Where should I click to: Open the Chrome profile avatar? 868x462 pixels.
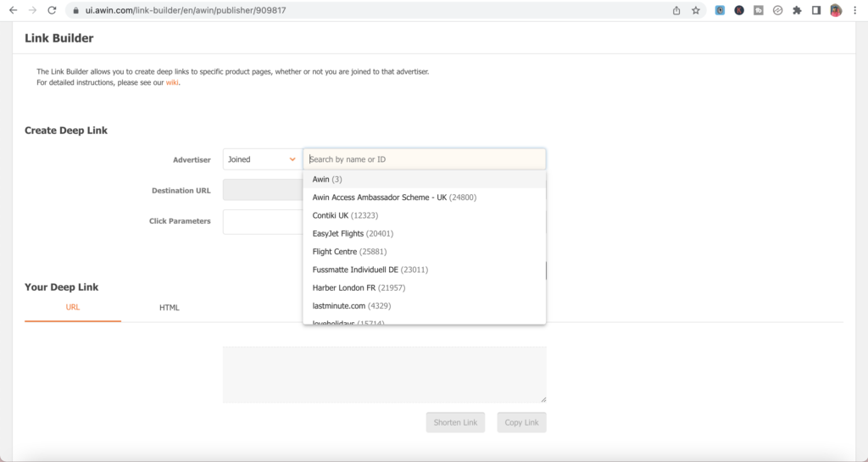point(836,10)
